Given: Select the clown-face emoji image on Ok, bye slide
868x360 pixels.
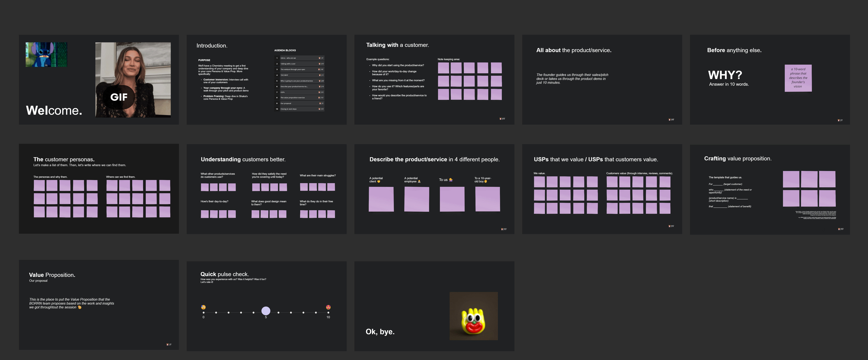Looking at the screenshot, I should tap(473, 316).
